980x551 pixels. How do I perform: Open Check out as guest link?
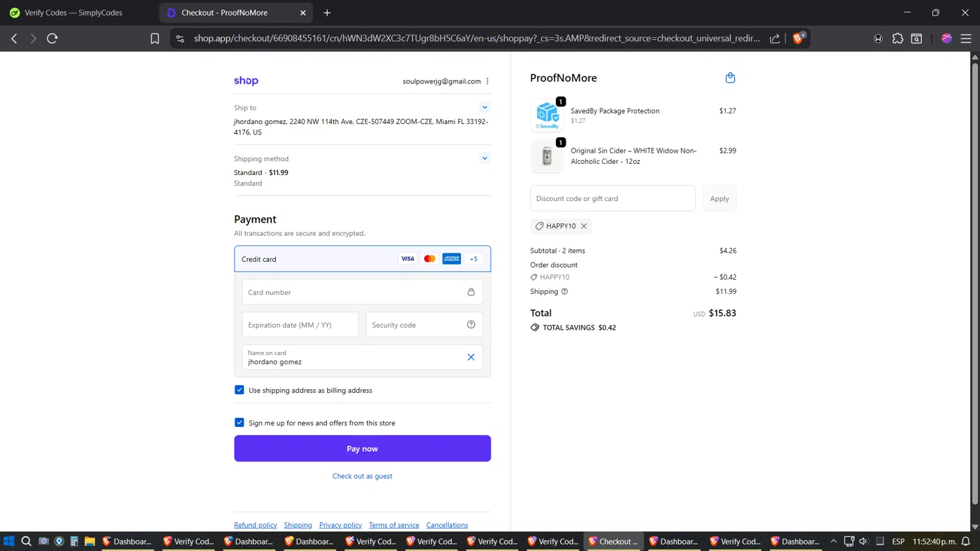pos(363,476)
